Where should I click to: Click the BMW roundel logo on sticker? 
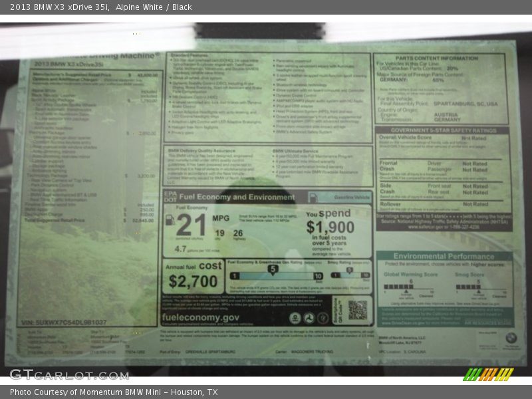(x=511, y=338)
